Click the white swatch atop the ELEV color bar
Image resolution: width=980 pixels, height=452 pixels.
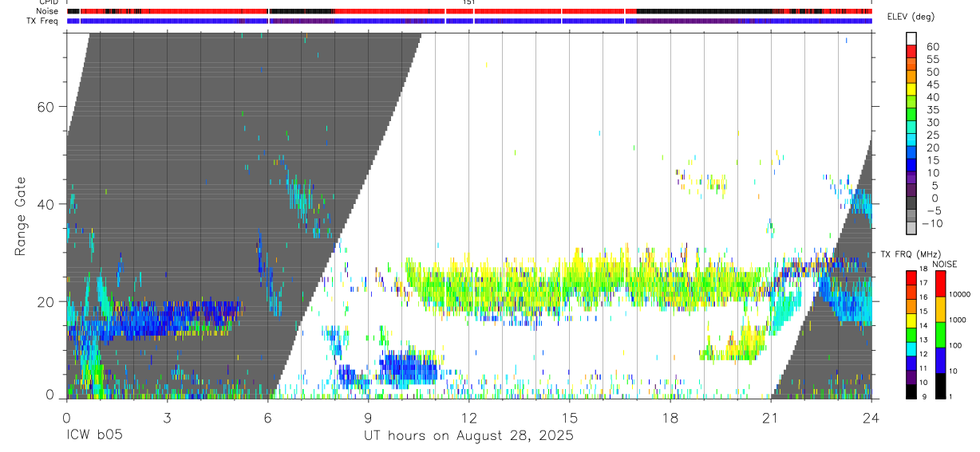(911, 38)
